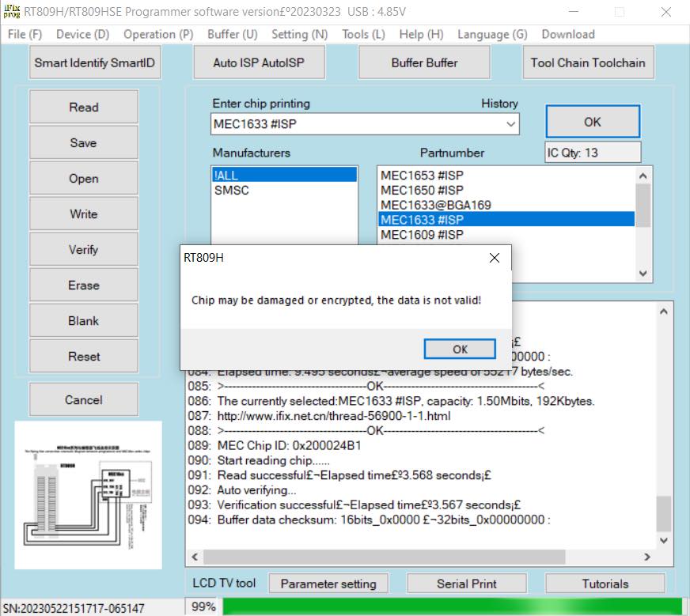Expand the chip printing History dropdown
This screenshot has width=690, height=616.
(510, 124)
